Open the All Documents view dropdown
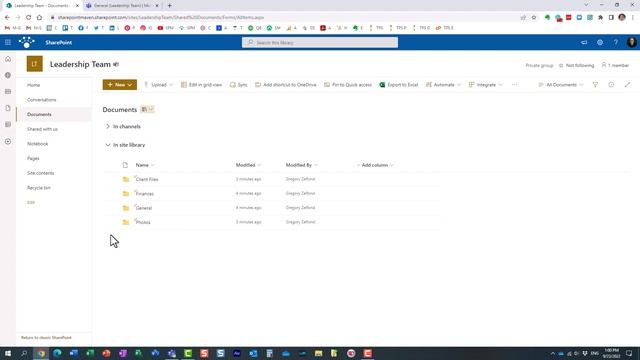640x360 pixels. [561, 85]
